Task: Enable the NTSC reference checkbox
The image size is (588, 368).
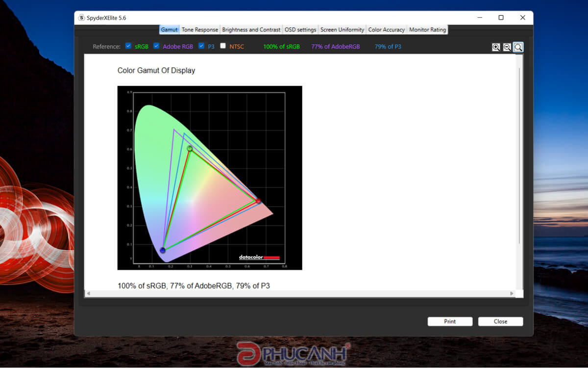Action: 223,46
